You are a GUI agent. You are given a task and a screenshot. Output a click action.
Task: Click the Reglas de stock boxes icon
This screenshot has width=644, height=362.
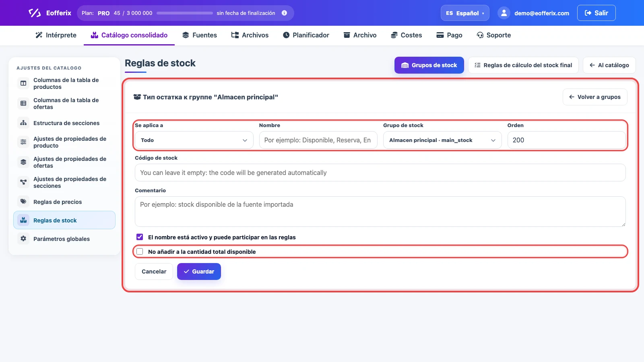pos(23,220)
